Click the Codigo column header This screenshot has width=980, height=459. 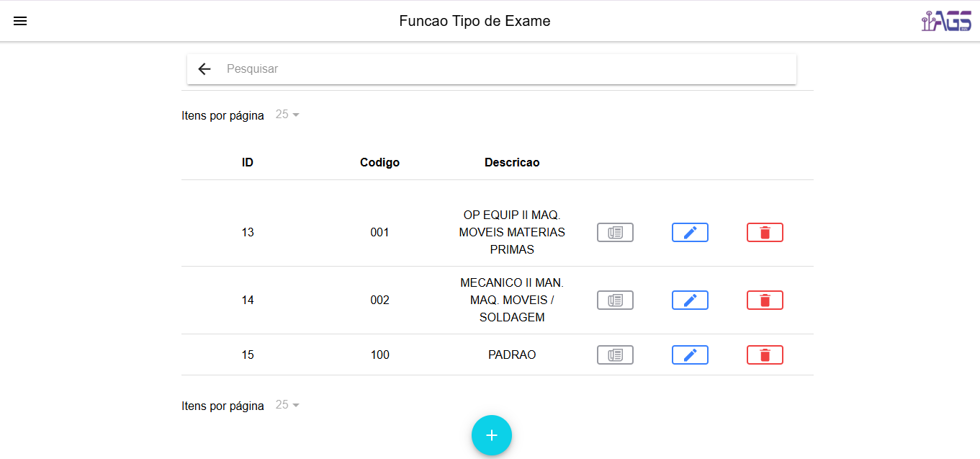(379, 163)
